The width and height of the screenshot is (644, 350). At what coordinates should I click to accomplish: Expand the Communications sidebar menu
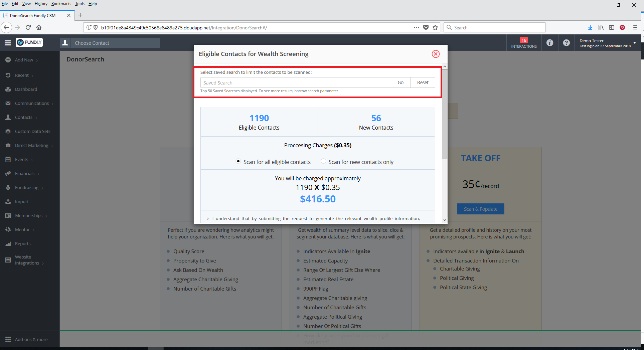pos(32,103)
